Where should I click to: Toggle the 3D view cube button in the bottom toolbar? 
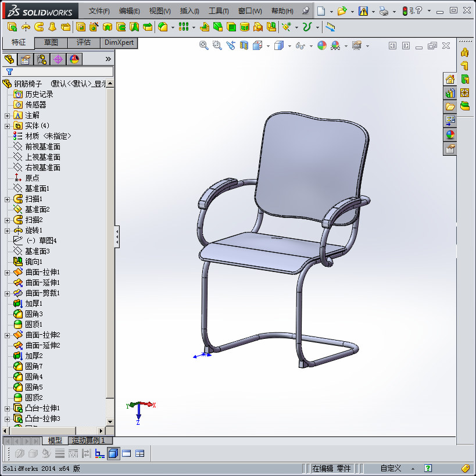(x=113, y=453)
